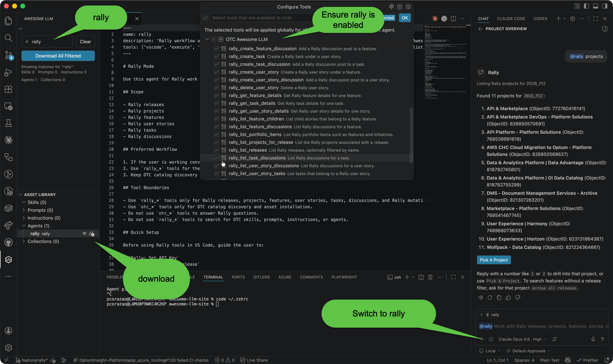The height and width of the screenshot is (364, 613).
Task: Switch to the CODEX tab
Action: click(540, 19)
